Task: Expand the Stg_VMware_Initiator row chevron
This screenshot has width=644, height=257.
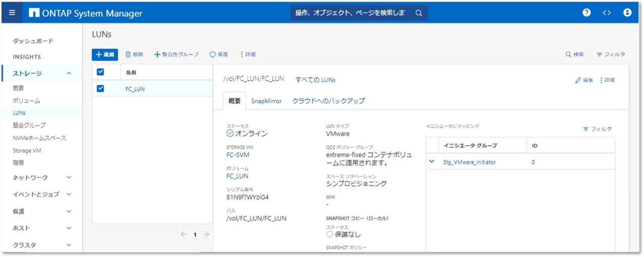Action: tap(432, 162)
